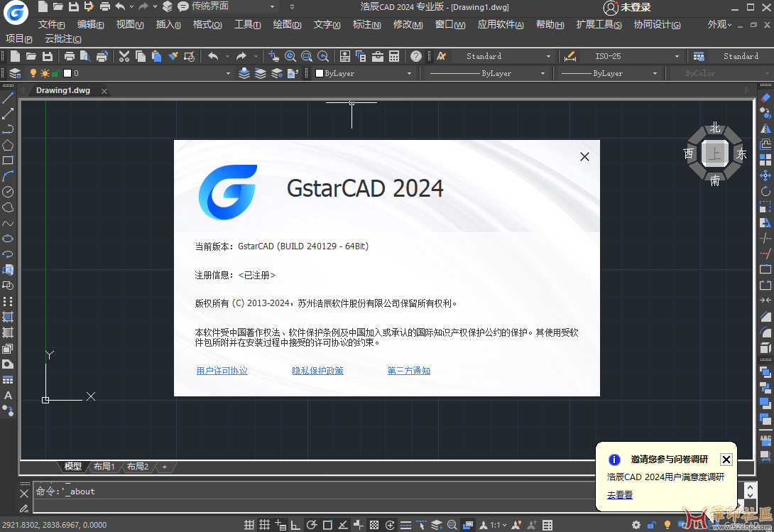Toggle lineweight display in status bar
The width and height of the screenshot is (774, 532).
(x=405, y=525)
